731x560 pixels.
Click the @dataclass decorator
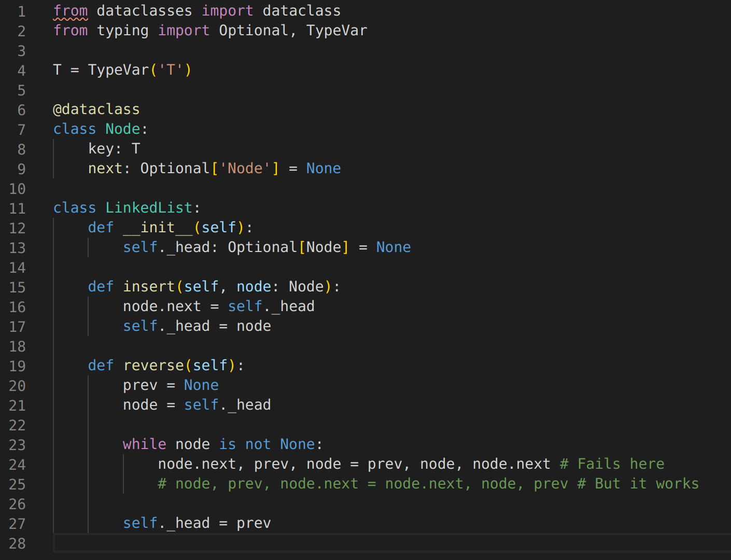[x=96, y=109]
